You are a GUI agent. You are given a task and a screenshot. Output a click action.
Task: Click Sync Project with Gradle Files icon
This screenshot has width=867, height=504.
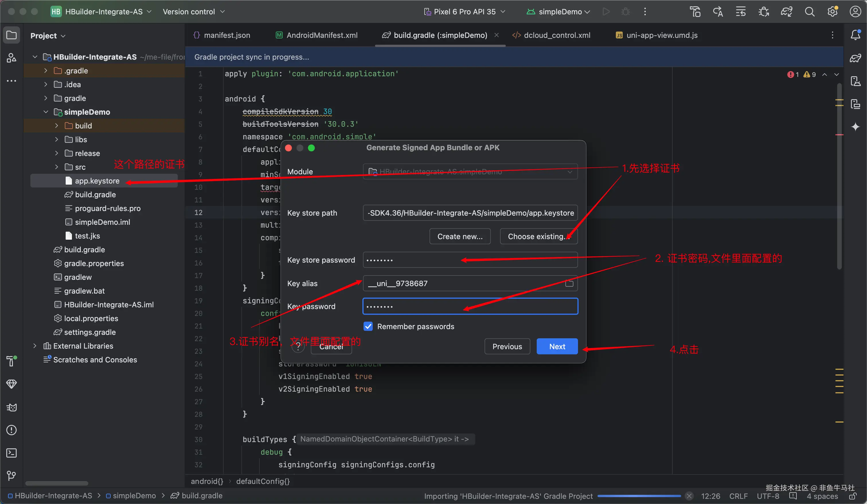click(x=786, y=12)
